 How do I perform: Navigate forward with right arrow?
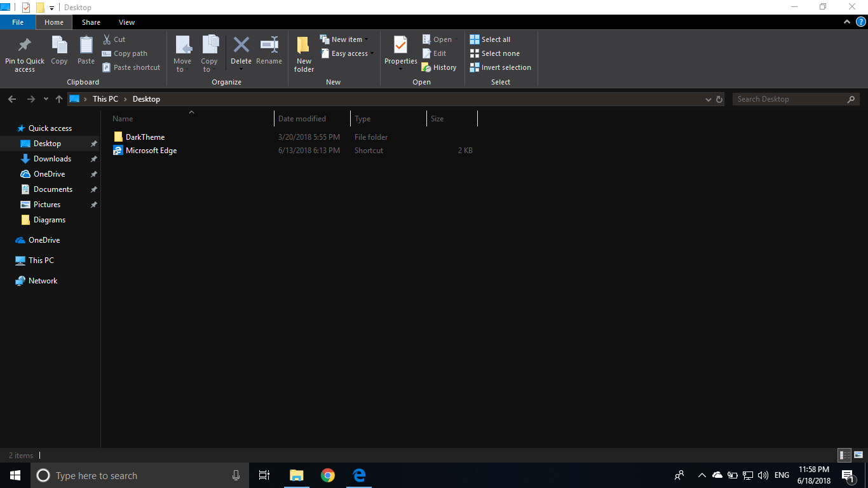[x=31, y=99]
